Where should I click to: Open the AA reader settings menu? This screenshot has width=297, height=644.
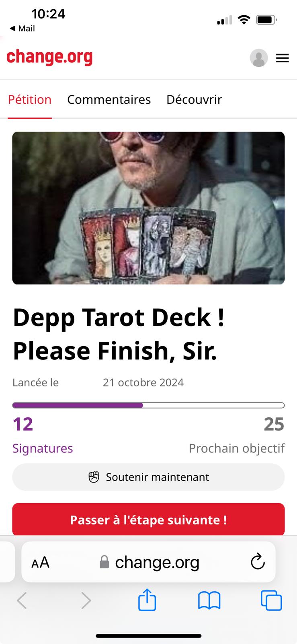coord(40,562)
